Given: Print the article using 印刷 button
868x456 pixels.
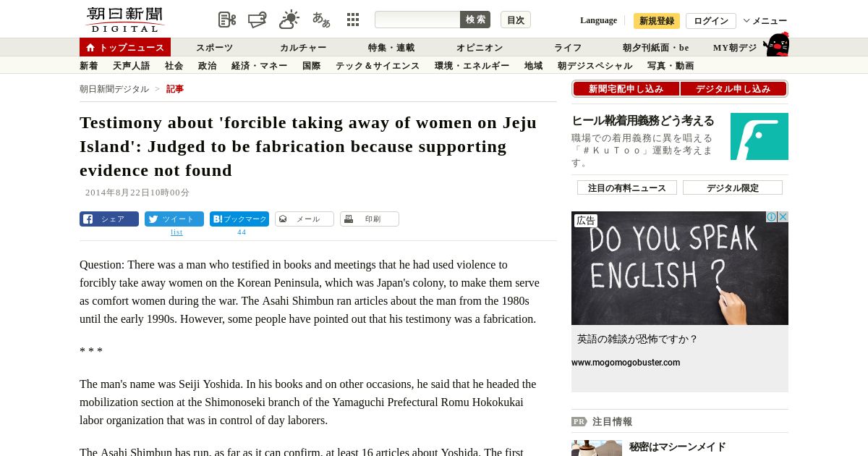Looking at the screenshot, I should click(370, 219).
